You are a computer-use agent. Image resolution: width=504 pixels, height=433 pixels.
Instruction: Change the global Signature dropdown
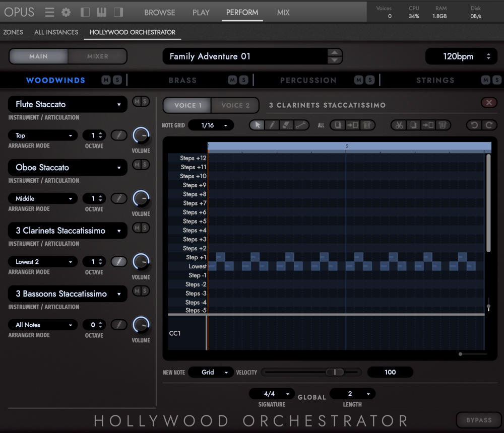[x=271, y=393]
